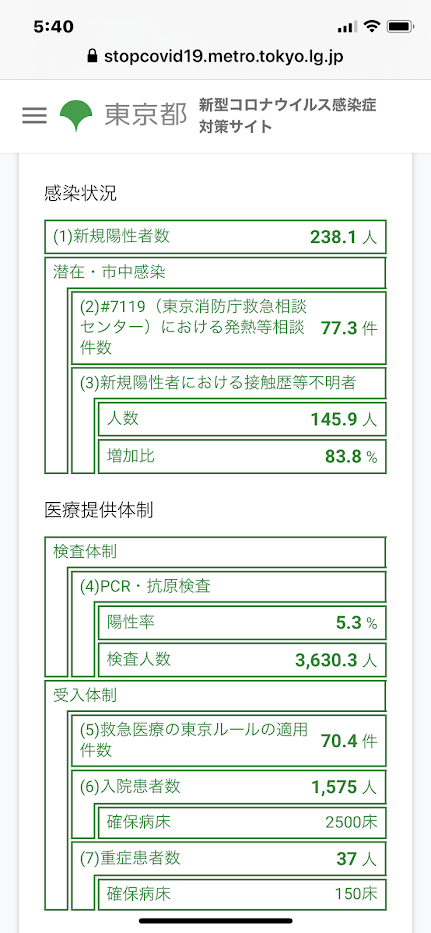Tap the stopcovid19.metro.tokyo.lg.jp address field
This screenshot has width=431, height=933.
216,56
